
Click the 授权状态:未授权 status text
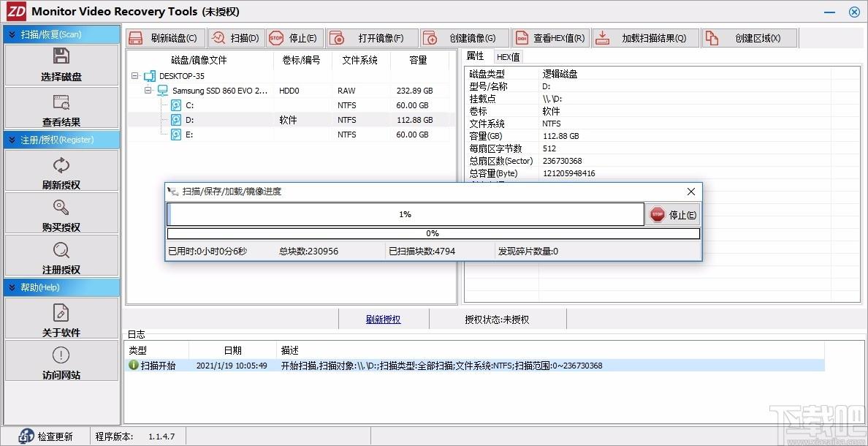tap(497, 320)
